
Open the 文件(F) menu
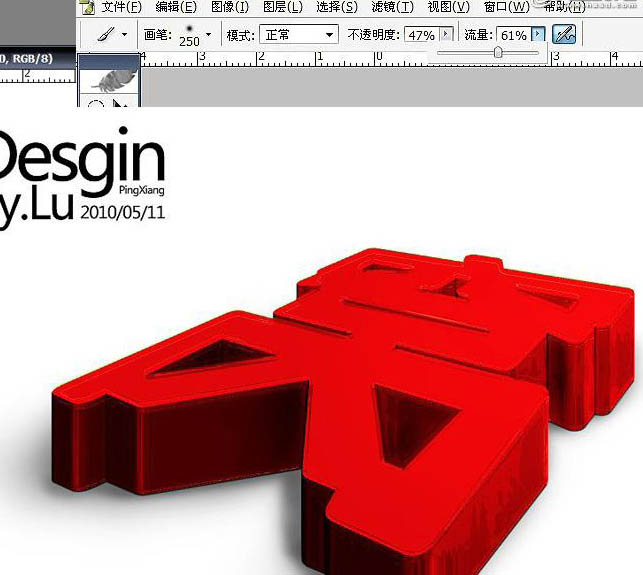[121, 7]
